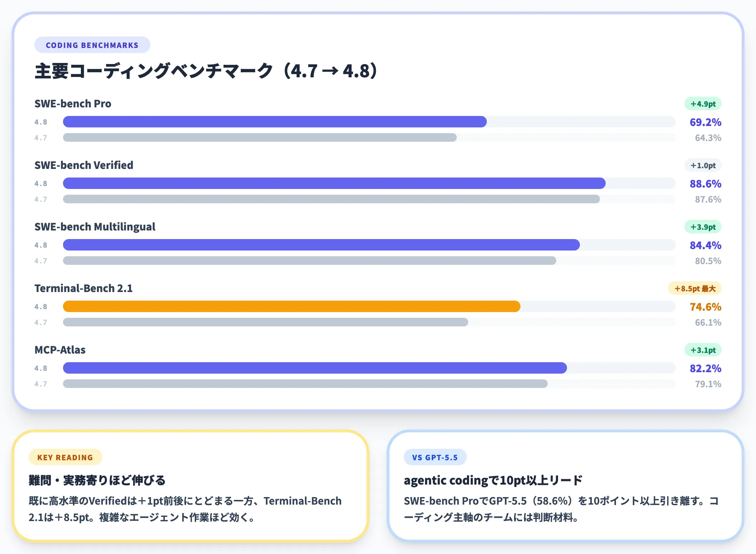Click the agentic codingで10pt以上リード heading
Screen dimensions: 756x554
(493, 480)
